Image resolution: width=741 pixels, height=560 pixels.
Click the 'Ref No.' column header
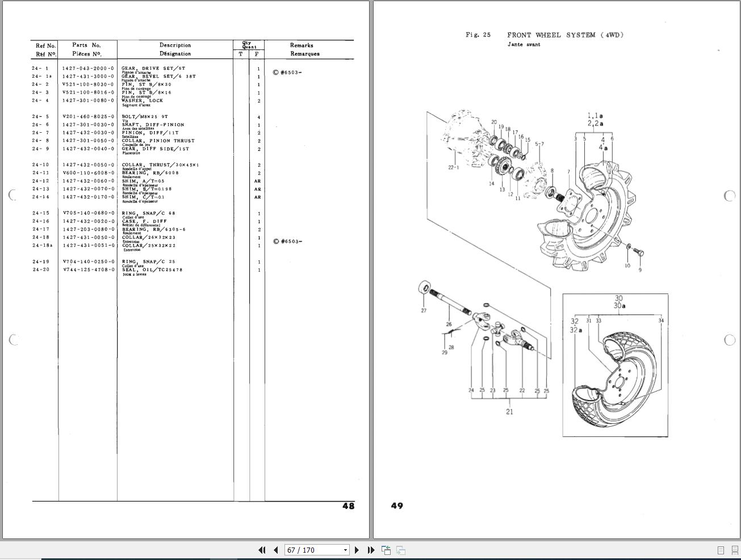[x=46, y=45]
